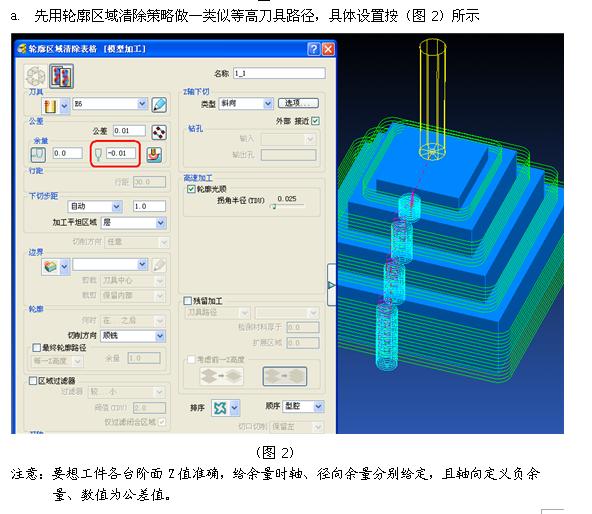Click the radial thickness field 0.0
This screenshot has width=592, height=514.
click(x=68, y=153)
